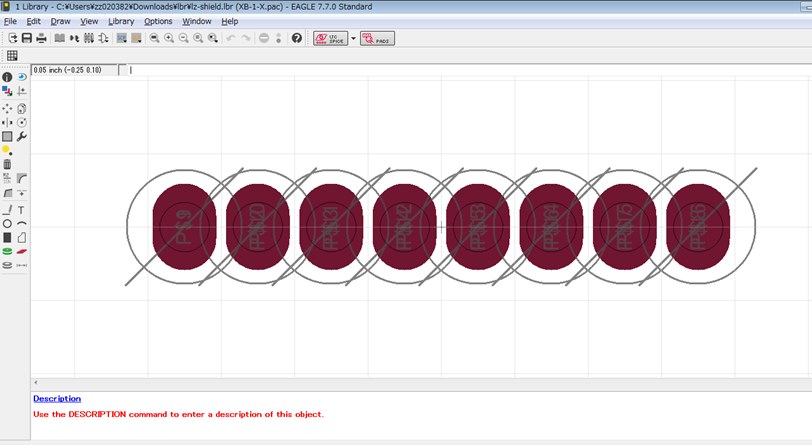This screenshot has width=812, height=445.
Task: Select the Paste yellow circle tool
Action: [x=7, y=150]
